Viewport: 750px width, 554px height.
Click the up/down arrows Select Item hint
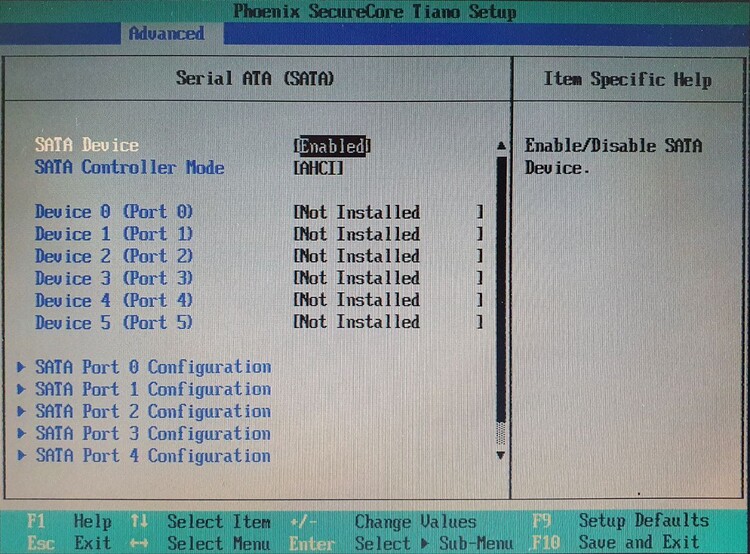[x=200, y=521]
